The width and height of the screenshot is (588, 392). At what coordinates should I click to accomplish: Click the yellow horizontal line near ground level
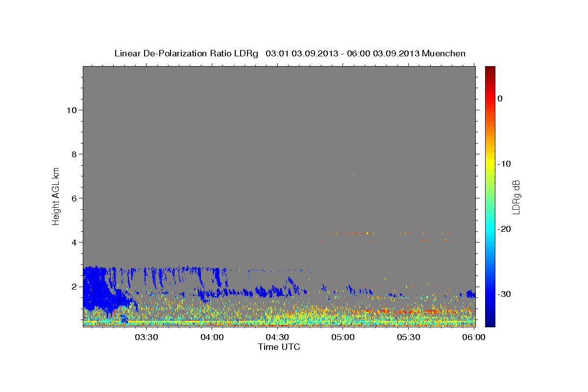(x=279, y=322)
